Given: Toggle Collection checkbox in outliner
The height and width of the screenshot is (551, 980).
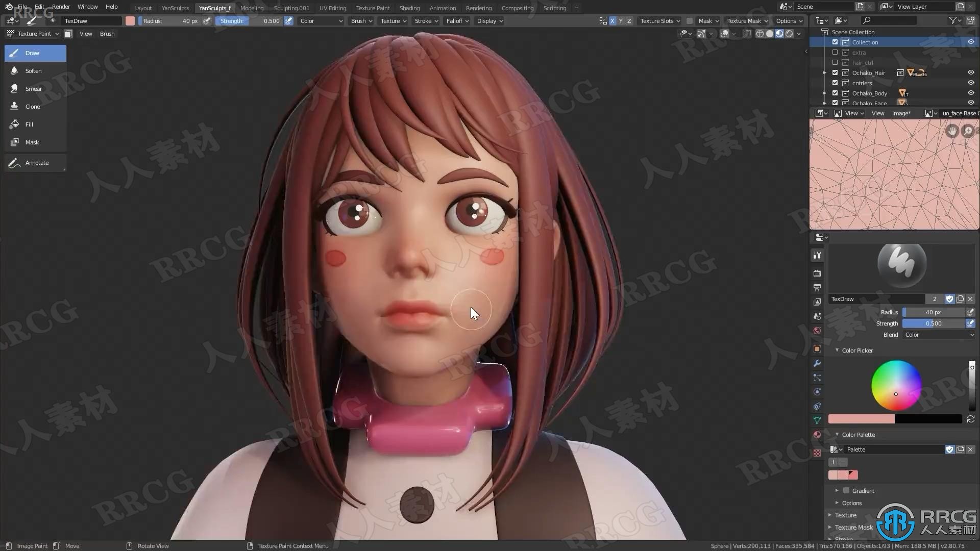Looking at the screenshot, I should click(835, 42).
